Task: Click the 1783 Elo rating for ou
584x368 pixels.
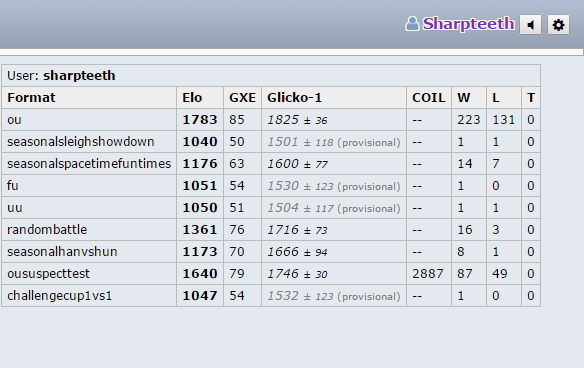Action: tap(200, 120)
